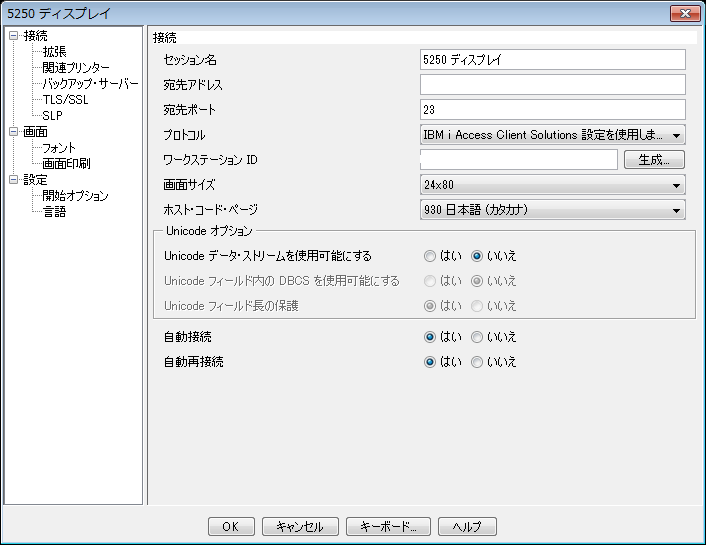Screen dimensions: 706x545
Task: Open 関連プリンター settings
Action: point(76,68)
